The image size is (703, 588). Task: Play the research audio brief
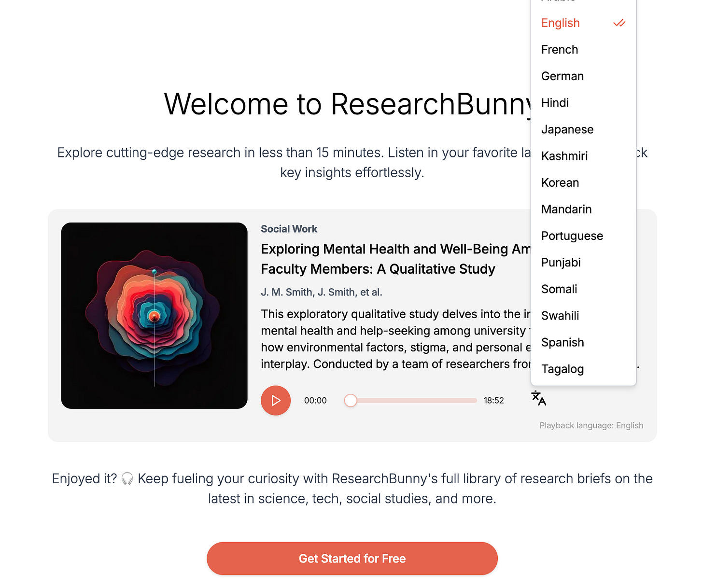pyautogui.click(x=276, y=400)
